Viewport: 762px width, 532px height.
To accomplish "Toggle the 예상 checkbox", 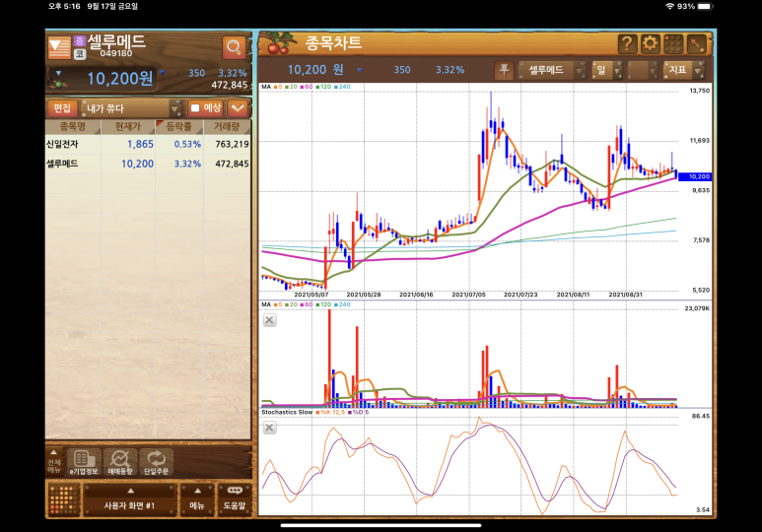I will pos(195,107).
